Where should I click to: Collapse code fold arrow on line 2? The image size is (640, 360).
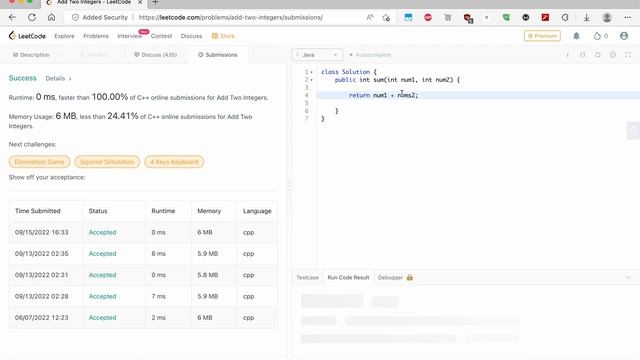pyautogui.click(x=311, y=80)
